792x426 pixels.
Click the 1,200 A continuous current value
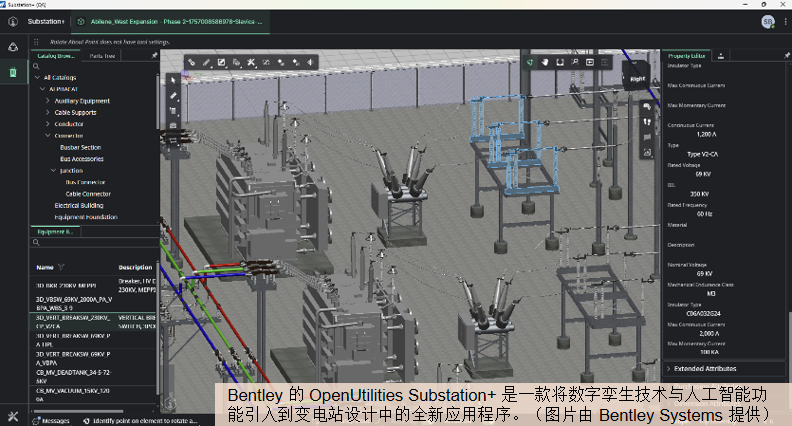[x=706, y=134]
